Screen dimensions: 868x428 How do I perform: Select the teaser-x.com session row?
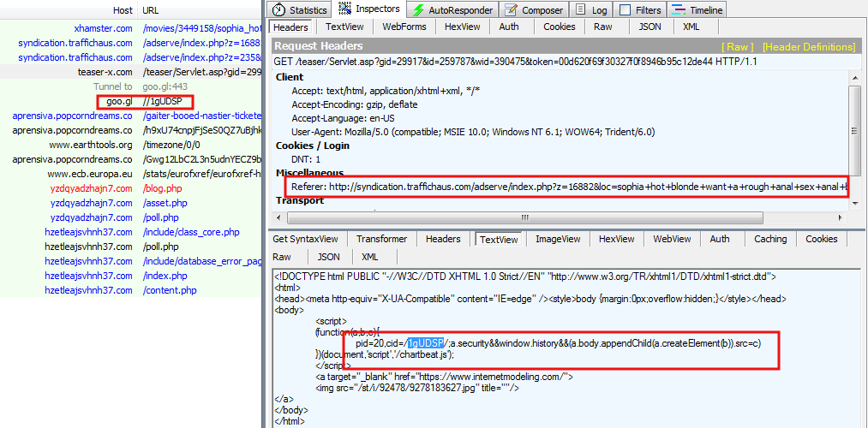tap(130, 72)
